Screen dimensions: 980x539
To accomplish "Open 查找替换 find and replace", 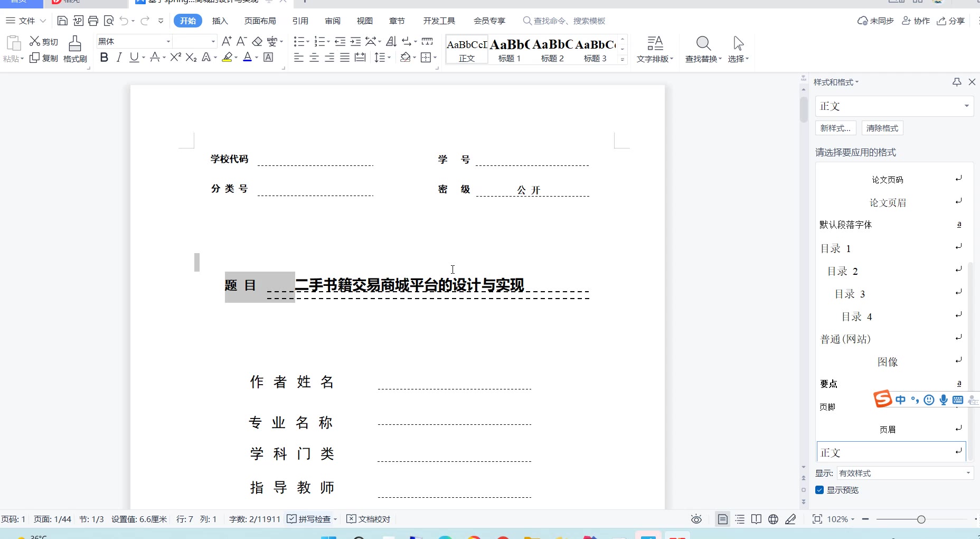I will click(703, 49).
